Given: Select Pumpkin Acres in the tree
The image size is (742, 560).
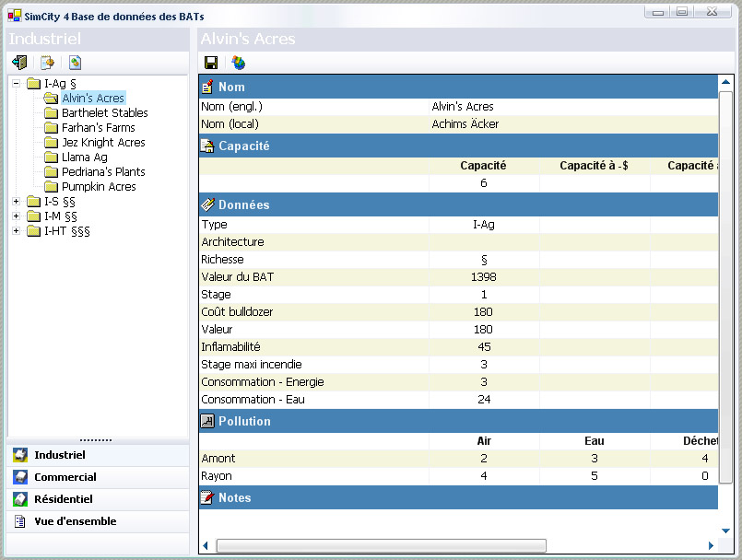Looking at the screenshot, I should (x=99, y=186).
